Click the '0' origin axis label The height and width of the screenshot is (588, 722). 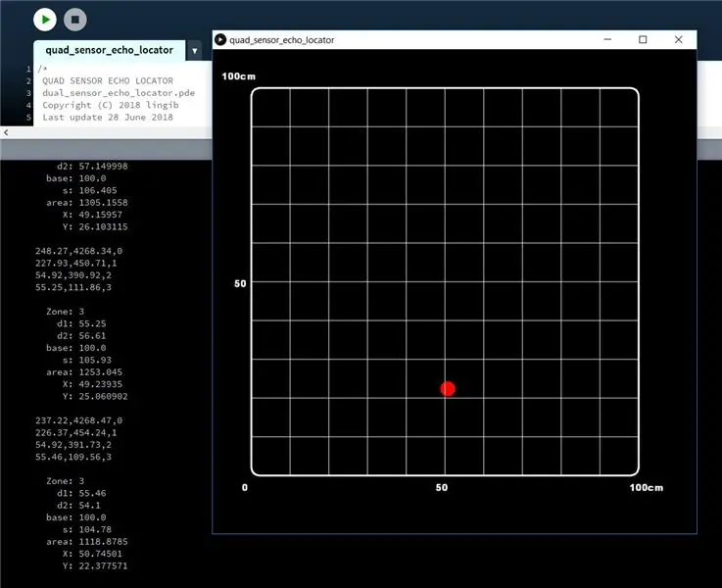245,488
